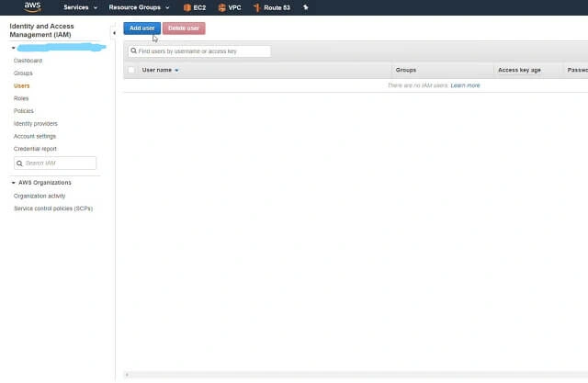The image size is (588, 383).
Task: Sort by the User name column arrow
Action: pos(176,71)
